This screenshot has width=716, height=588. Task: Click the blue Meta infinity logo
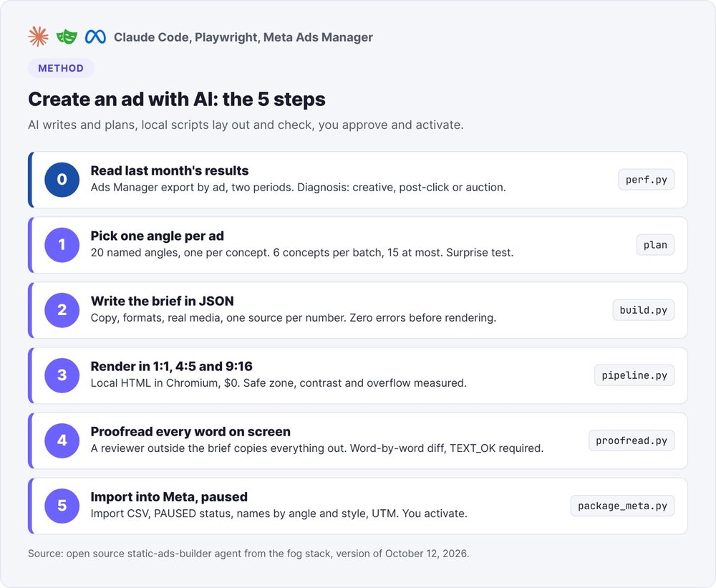pos(95,37)
